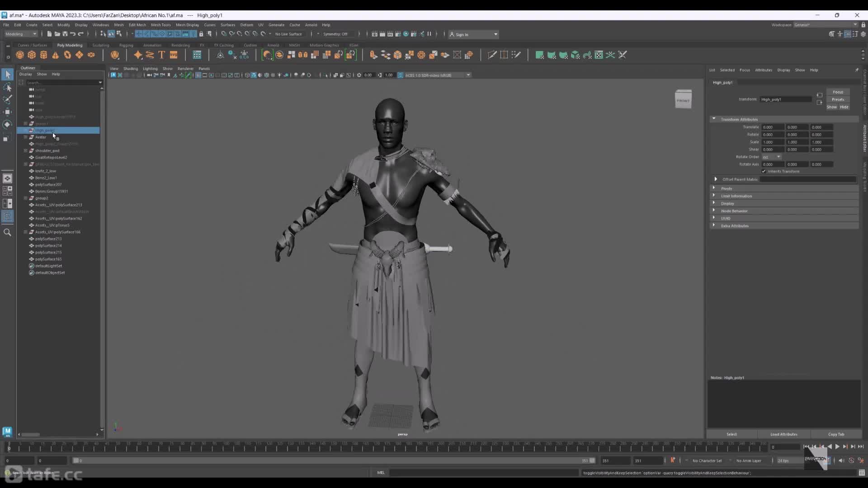Click the Save scene icon
The height and width of the screenshot is (488, 868).
pyautogui.click(x=65, y=34)
